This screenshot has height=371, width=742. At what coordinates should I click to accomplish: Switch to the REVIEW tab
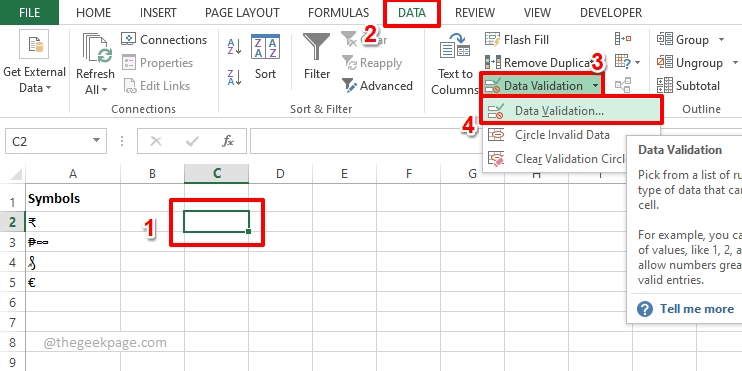pos(475,13)
